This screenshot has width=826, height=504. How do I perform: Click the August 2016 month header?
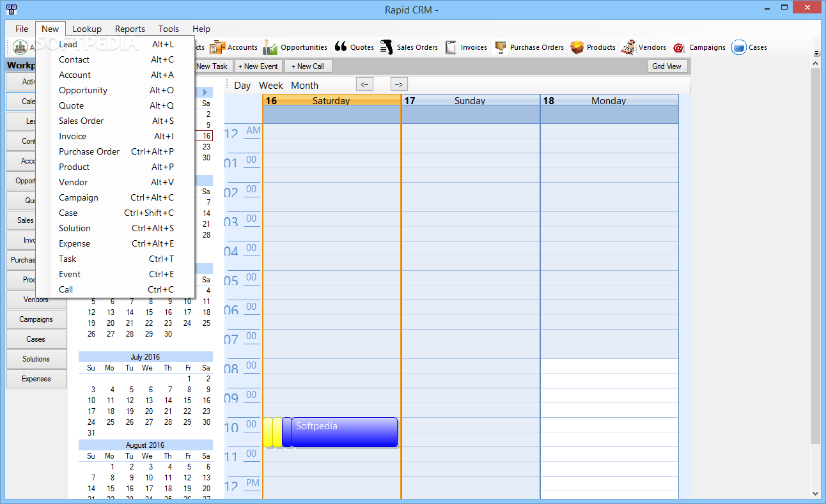146,445
